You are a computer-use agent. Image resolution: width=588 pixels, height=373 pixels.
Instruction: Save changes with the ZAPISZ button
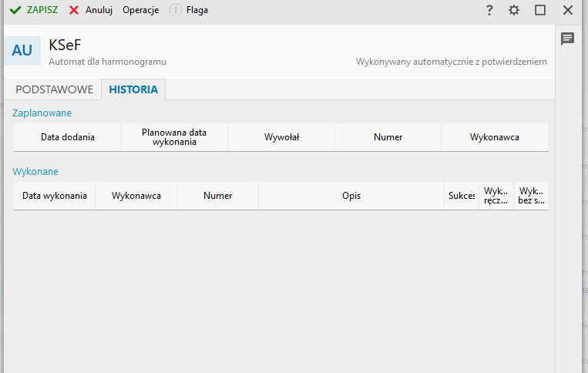point(34,10)
